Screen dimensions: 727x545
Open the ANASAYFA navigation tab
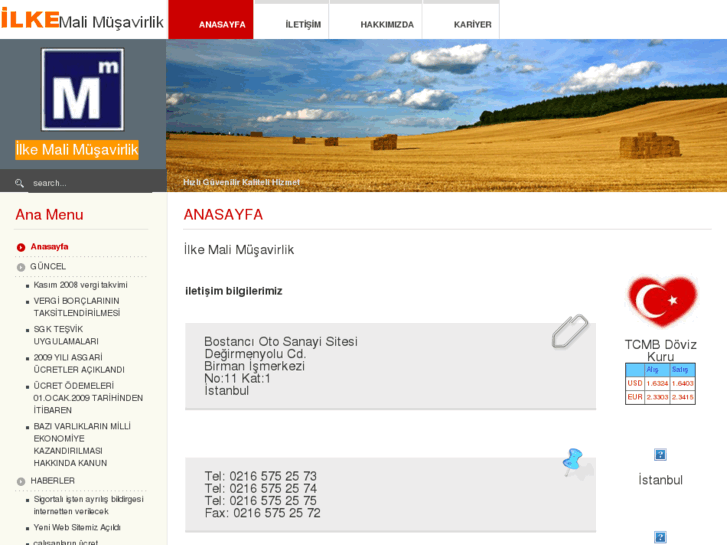point(211,20)
